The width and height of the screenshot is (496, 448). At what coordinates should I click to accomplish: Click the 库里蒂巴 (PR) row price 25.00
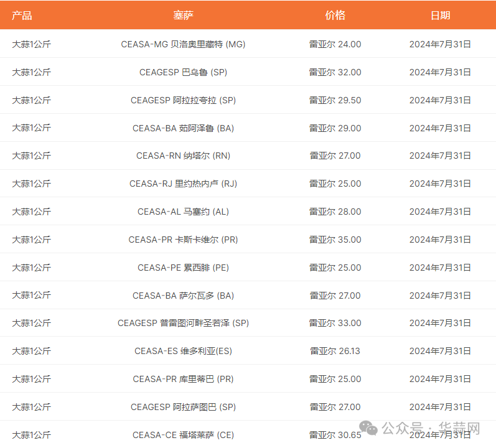[335, 379]
